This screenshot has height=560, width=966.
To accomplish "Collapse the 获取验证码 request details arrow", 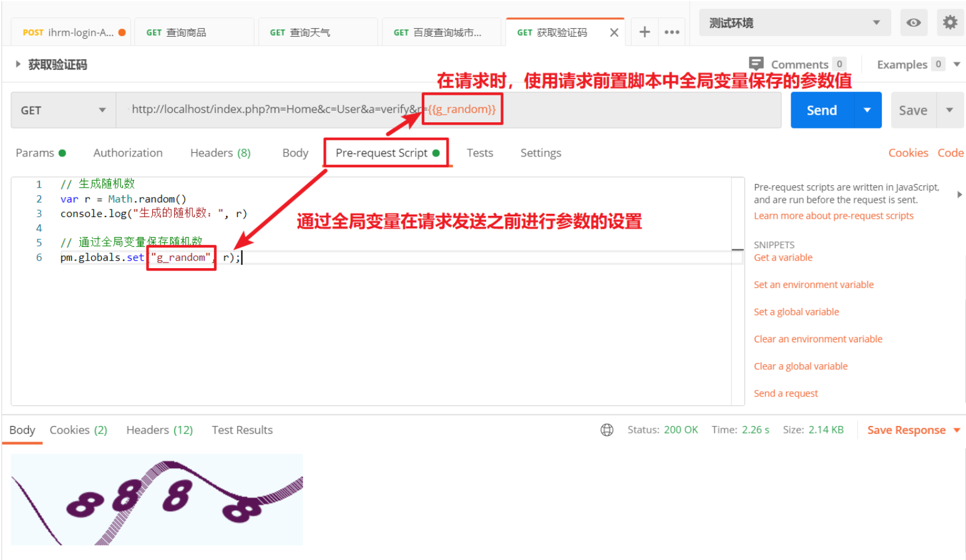I will 17,64.
